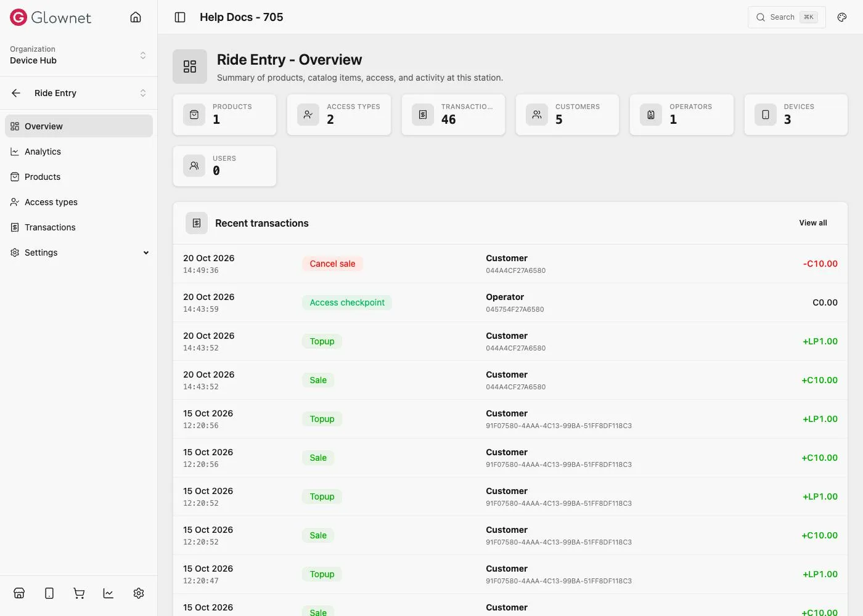
Task: Click the Ride Entry Overview header icon
Action: click(x=190, y=67)
